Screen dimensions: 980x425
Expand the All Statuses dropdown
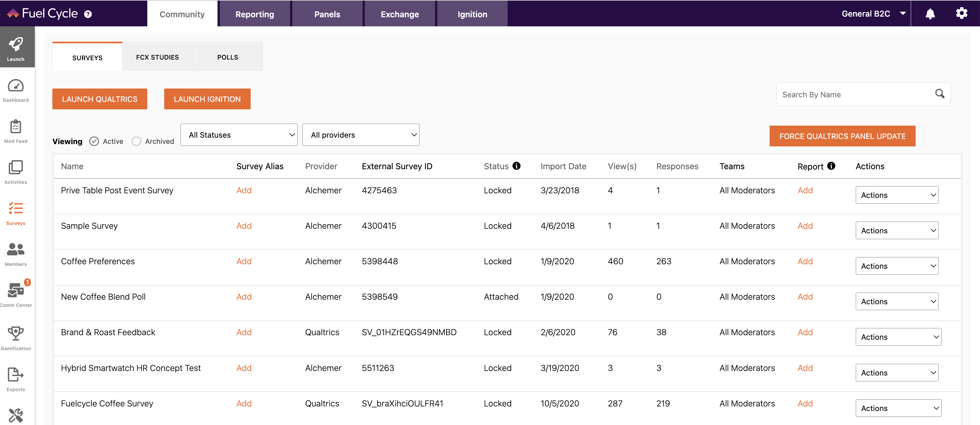[239, 135]
